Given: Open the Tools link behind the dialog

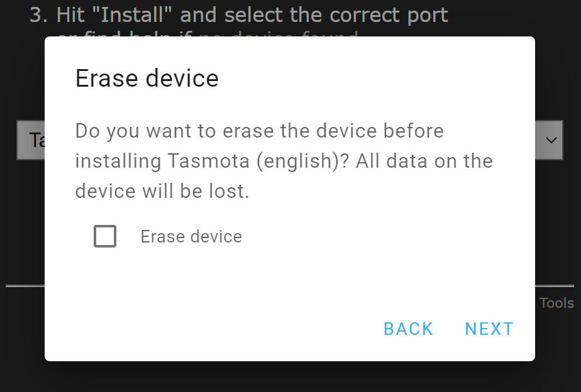Looking at the screenshot, I should [x=556, y=303].
